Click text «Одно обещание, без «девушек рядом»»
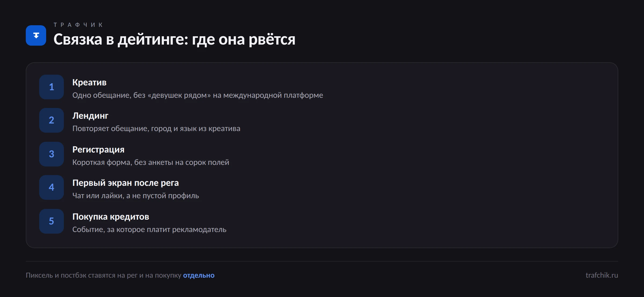Viewport: 644px width, 297px height. click(x=141, y=95)
